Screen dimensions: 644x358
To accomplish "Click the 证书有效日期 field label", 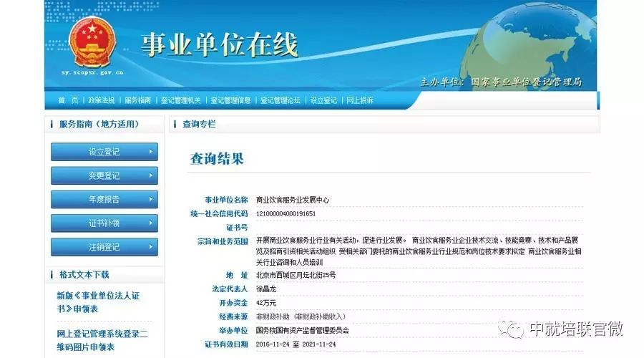I will [226, 344].
